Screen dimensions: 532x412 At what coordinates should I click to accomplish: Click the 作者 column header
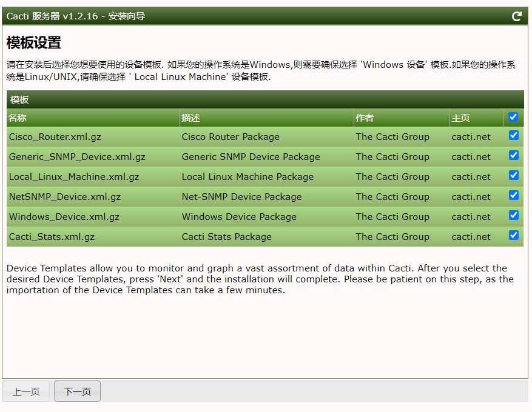tap(365, 118)
